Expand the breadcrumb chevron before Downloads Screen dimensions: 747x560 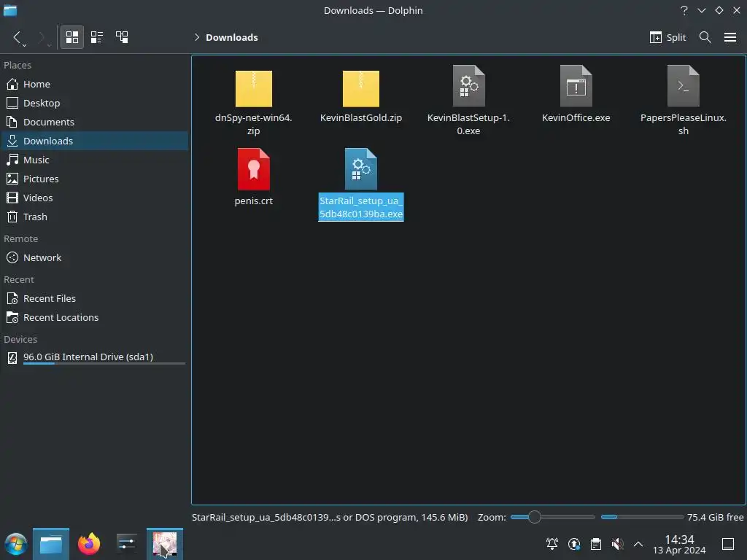click(x=197, y=37)
